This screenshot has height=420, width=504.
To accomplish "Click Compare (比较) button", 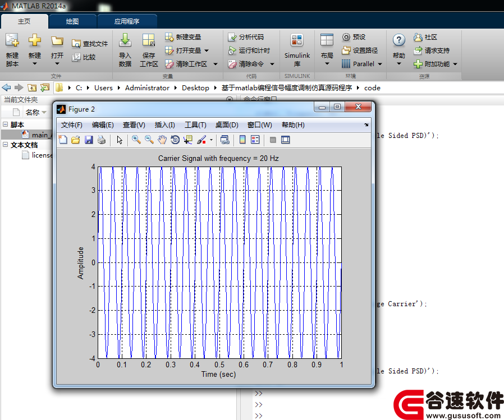I will [84, 57].
